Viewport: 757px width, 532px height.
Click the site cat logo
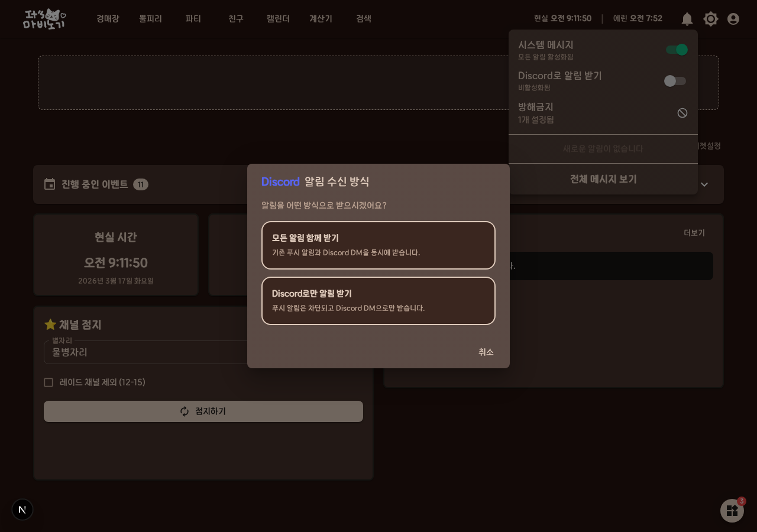click(44, 19)
